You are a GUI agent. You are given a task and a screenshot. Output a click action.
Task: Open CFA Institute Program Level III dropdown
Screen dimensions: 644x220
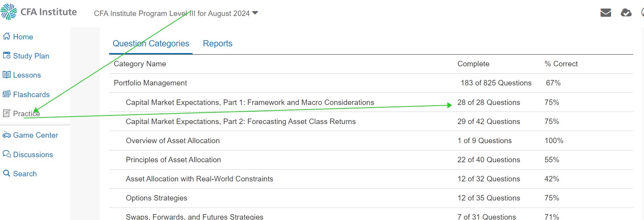(176, 13)
